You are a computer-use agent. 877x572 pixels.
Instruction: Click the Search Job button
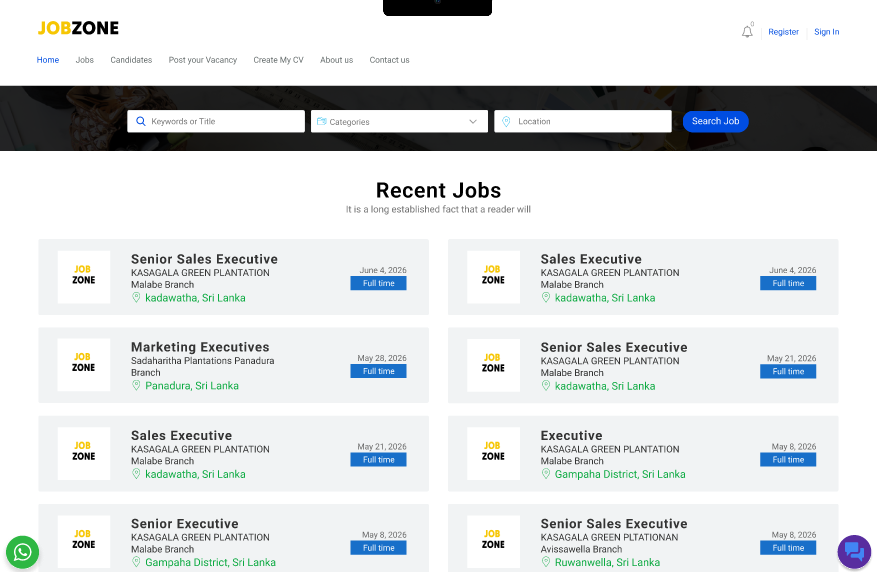pos(715,121)
